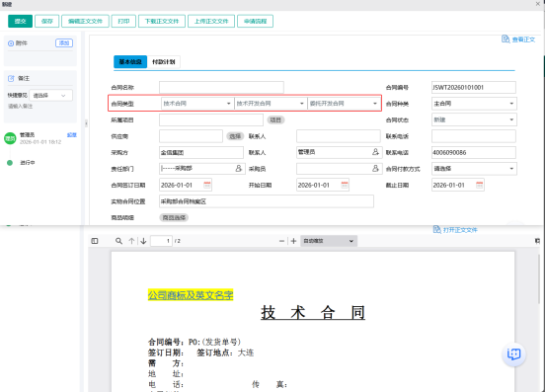Open the 委托开发合同 dropdown
This screenshot has height=392, width=546.
(344, 104)
